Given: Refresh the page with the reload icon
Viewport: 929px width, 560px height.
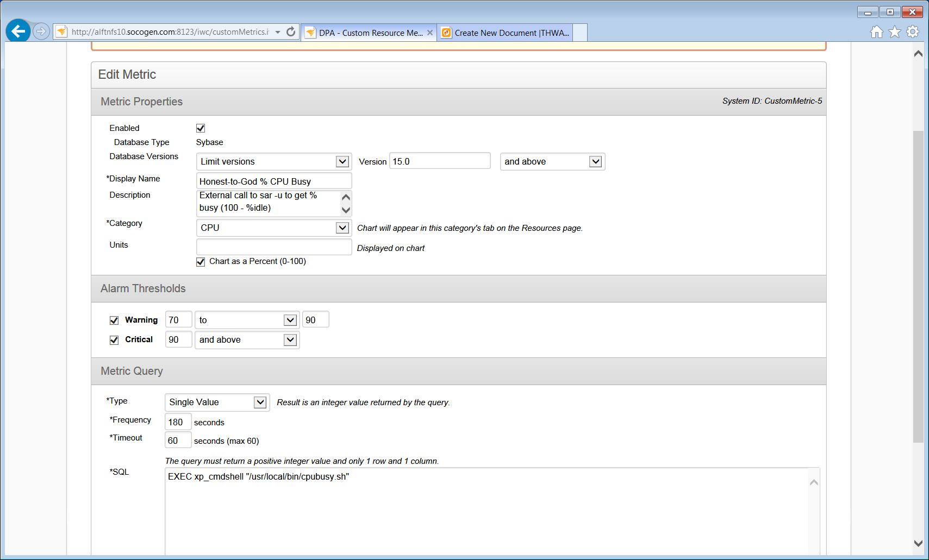Looking at the screenshot, I should pyautogui.click(x=291, y=32).
